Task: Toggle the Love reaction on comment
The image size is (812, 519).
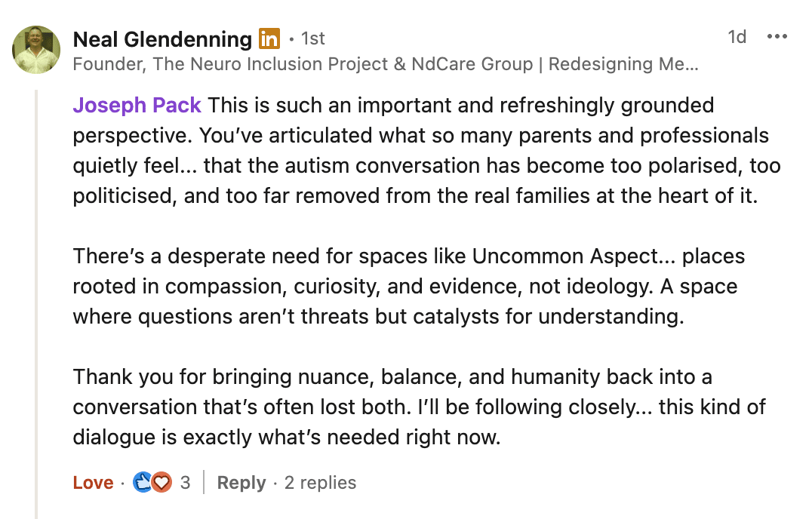Action: click(x=93, y=483)
